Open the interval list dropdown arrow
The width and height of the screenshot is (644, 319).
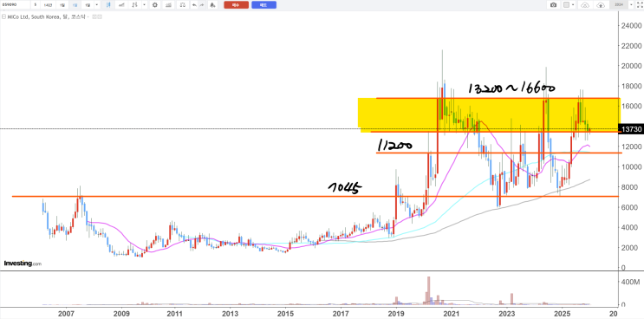coord(96,5)
